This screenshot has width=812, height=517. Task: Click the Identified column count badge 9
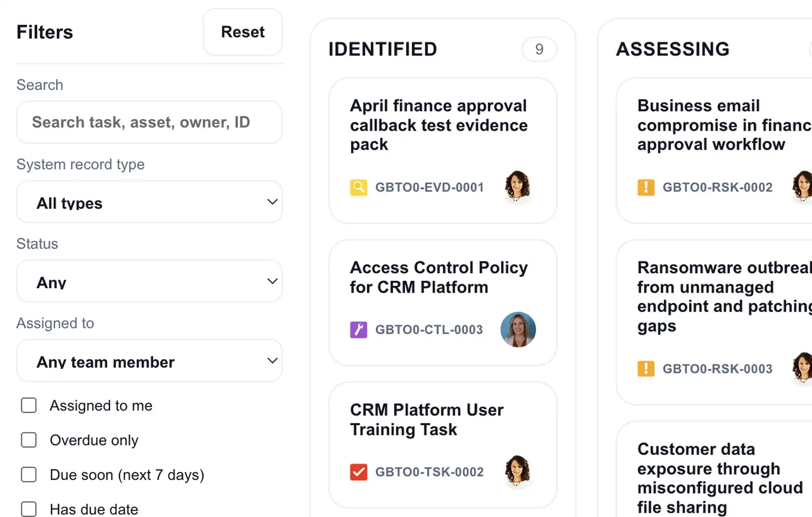coord(539,49)
